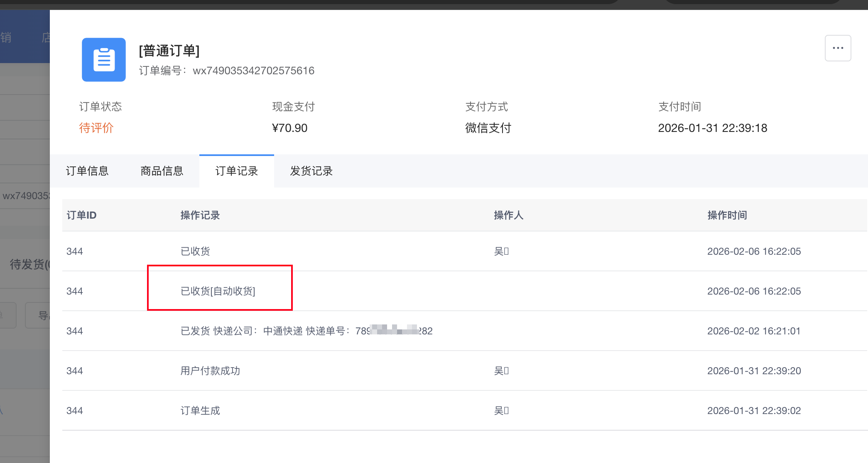Screen dimensions: 868x463
Task: Click the 已收货[自动收货] record entry
Action: [218, 291]
